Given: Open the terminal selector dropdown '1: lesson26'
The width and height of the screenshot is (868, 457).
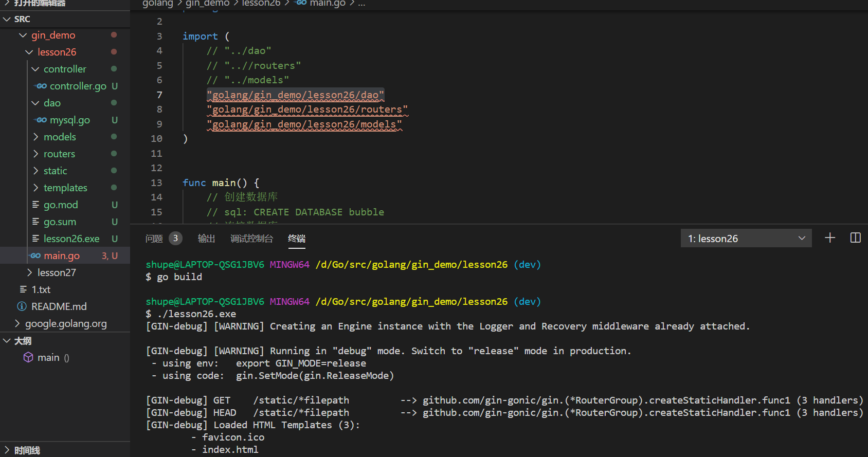Looking at the screenshot, I should [746, 239].
